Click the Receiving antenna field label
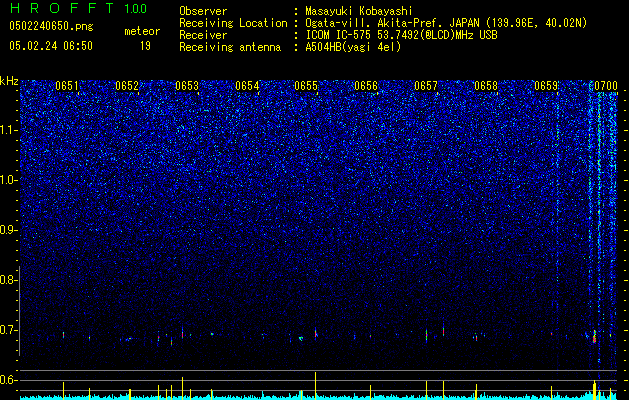 pyautogui.click(x=230, y=47)
